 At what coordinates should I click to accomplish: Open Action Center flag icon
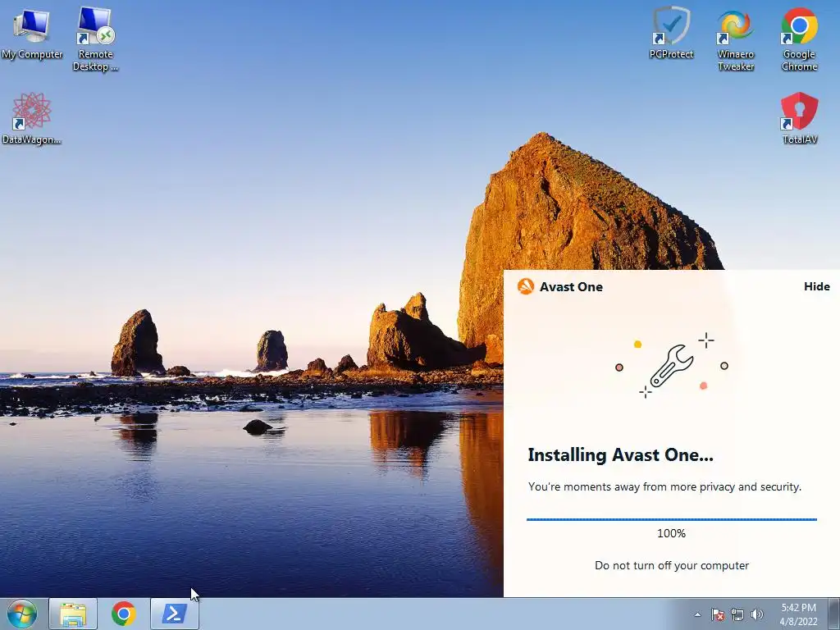(x=718, y=614)
